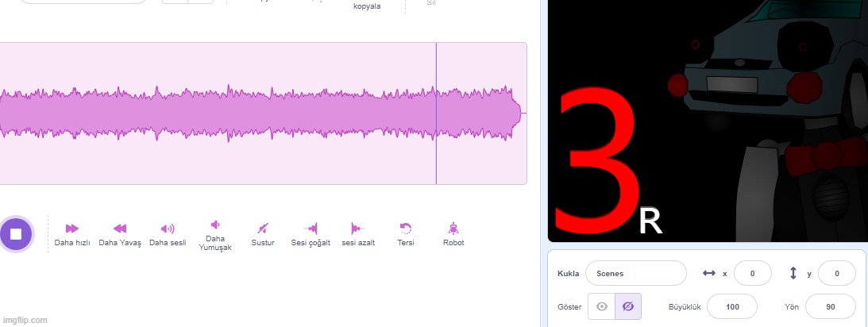Hide the sprite with crossed-eye icon
This screenshot has height=327, width=868.
[x=627, y=306]
